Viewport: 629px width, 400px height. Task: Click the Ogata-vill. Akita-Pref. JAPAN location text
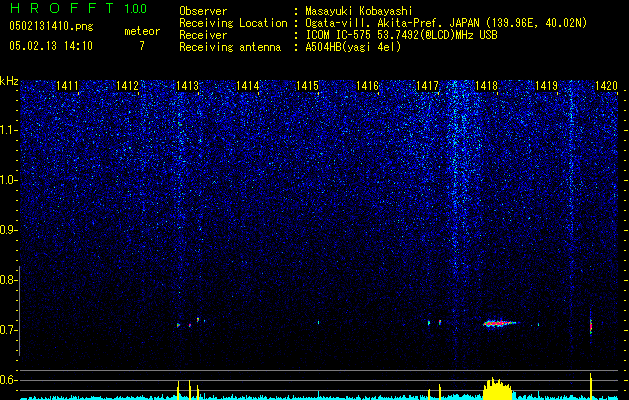[446, 23]
